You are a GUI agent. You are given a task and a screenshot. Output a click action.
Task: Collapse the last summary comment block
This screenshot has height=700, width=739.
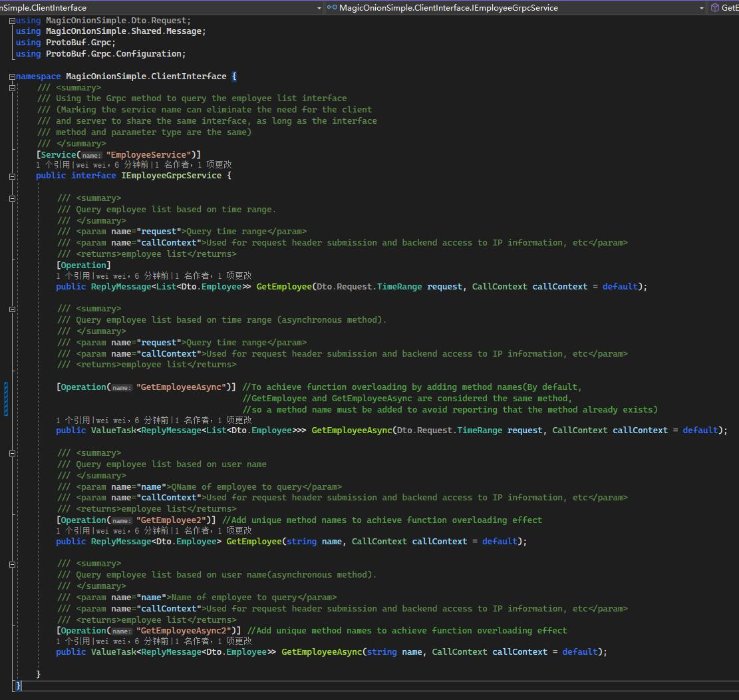coord(11,563)
